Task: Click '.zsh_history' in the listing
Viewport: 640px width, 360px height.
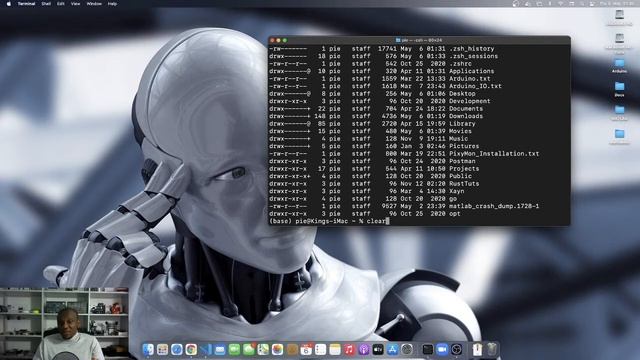Action: 471,49
